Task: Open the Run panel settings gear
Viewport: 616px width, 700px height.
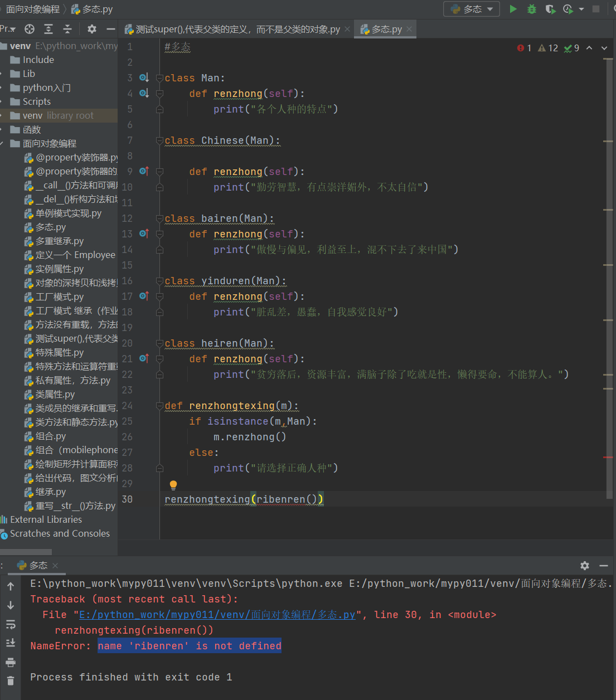Action: 585,566
